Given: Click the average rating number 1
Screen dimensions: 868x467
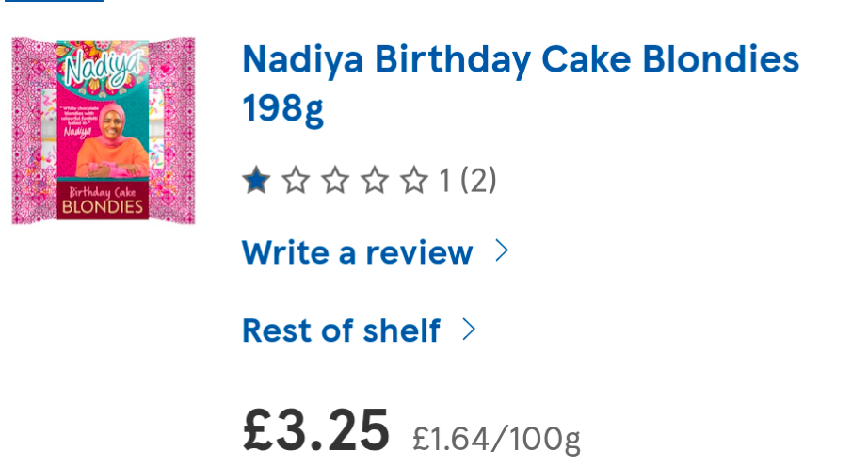Looking at the screenshot, I should coord(444,180).
